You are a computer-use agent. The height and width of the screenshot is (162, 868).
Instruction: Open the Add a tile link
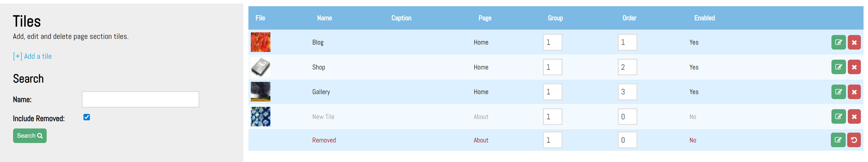coord(32,56)
